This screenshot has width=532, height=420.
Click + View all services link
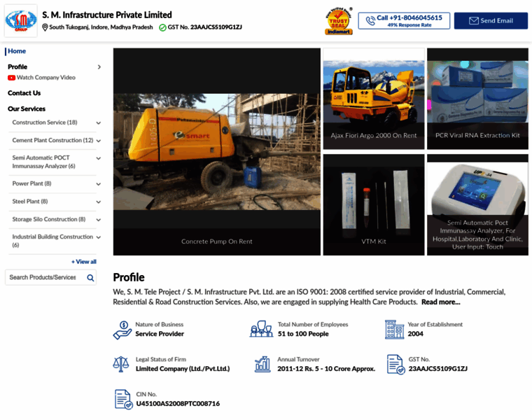pos(84,262)
